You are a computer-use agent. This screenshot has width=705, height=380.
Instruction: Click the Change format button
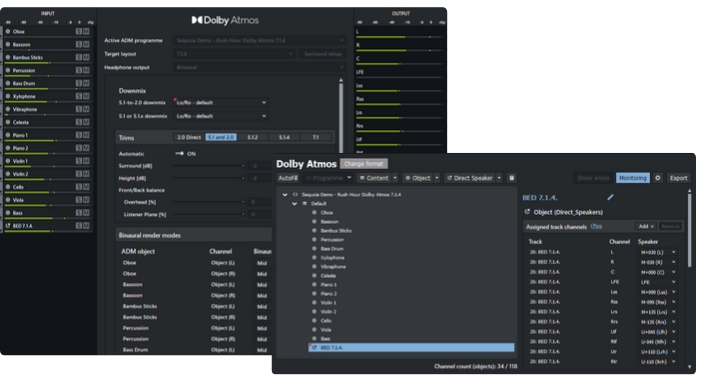click(364, 164)
